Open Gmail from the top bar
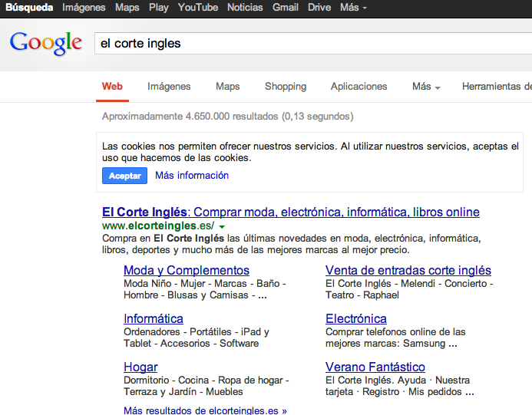The image size is (532, 415). click(x=286, y=8)
